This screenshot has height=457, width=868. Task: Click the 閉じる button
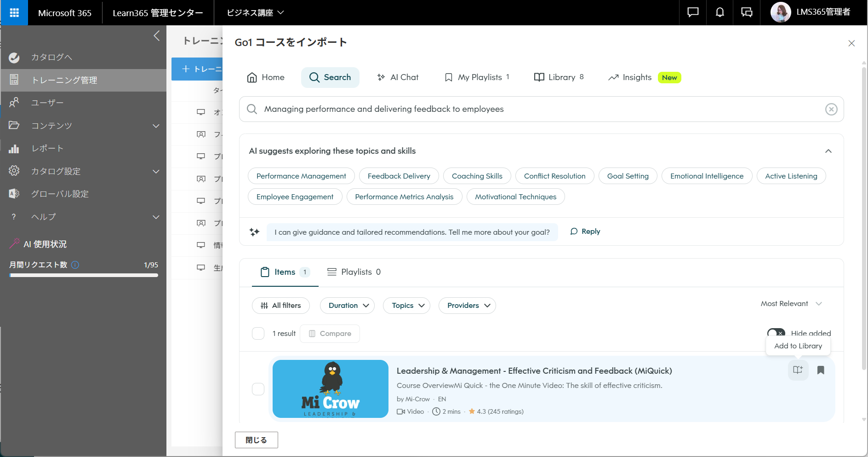257,440
